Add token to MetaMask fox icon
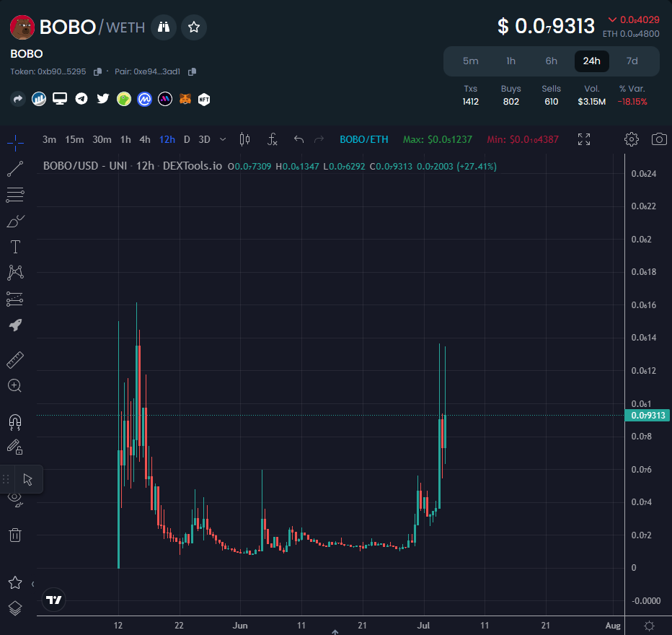 tap(185, 100)
